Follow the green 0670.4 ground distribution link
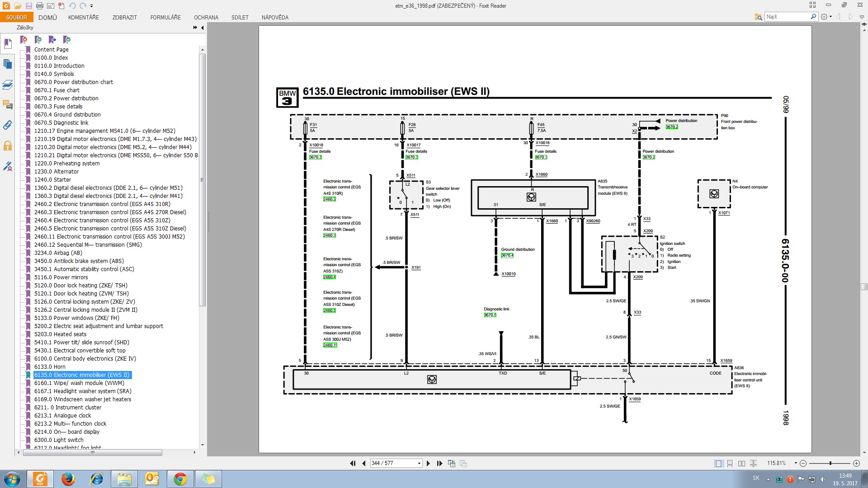The height and width of the screenshot is (488, 868). (507, 255)
